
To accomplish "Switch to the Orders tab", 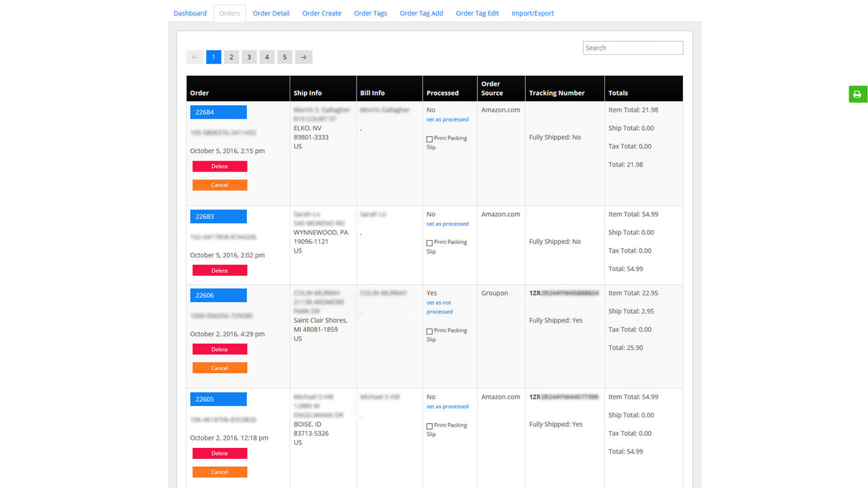I will (229, 12).
